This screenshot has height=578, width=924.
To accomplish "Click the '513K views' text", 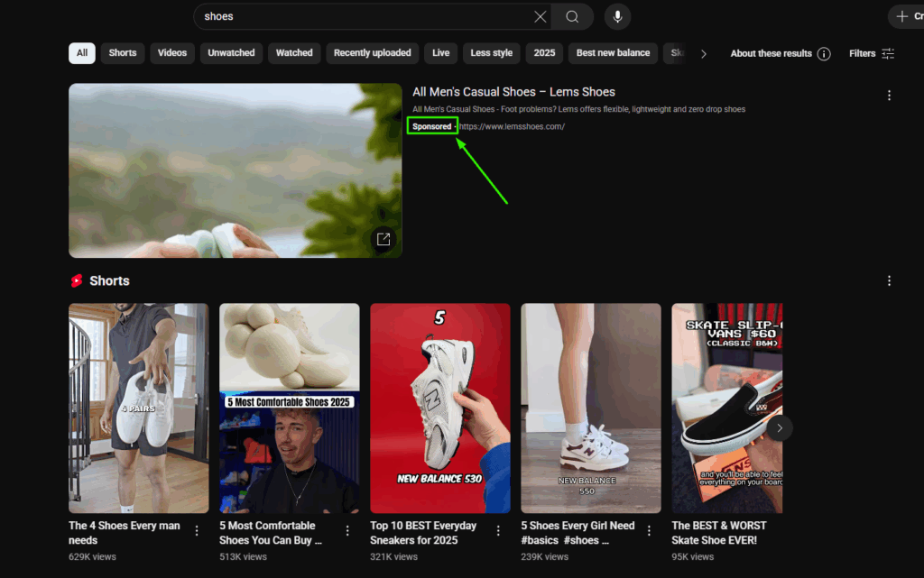I will (x=243, y=557).
